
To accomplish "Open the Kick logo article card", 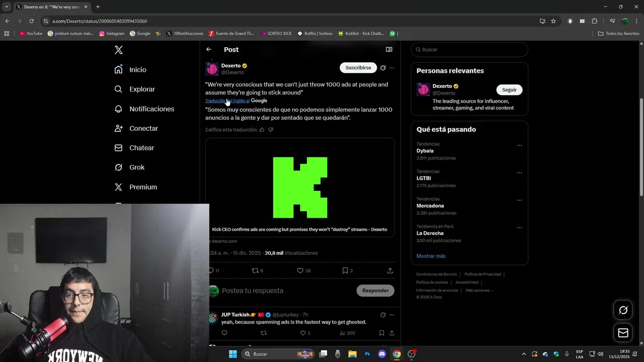I will (300, 187).
